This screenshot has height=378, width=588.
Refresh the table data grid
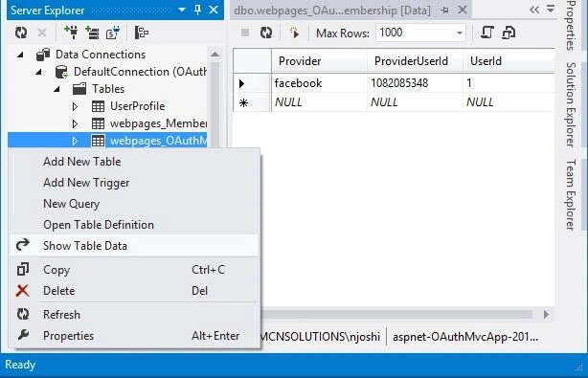tap(266, 33)
